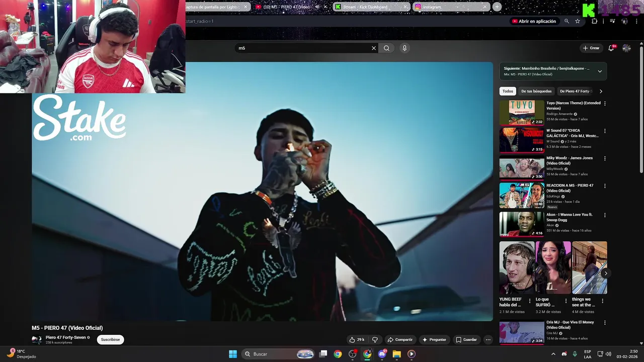Open Akon - I Wanna Love You thumbnail
This screenshot has width=644, height=362.
[522, 224]
